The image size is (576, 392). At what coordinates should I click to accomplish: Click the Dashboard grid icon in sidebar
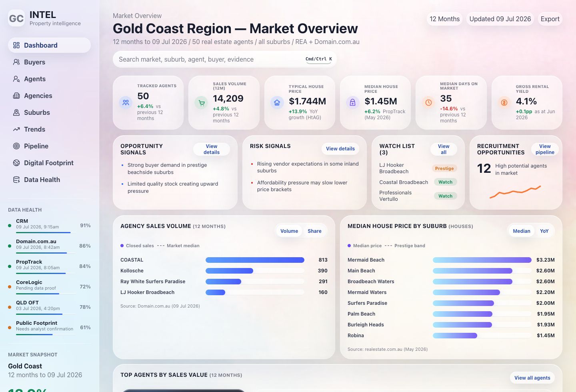16,45
